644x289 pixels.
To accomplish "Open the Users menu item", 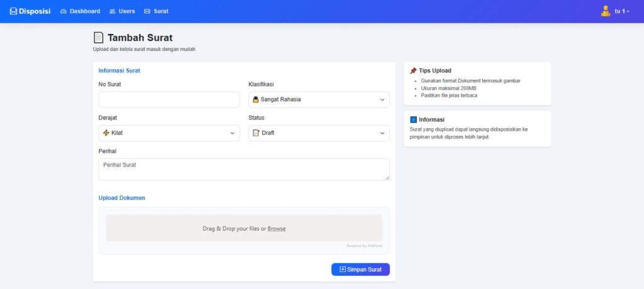I will coord(122,11).
